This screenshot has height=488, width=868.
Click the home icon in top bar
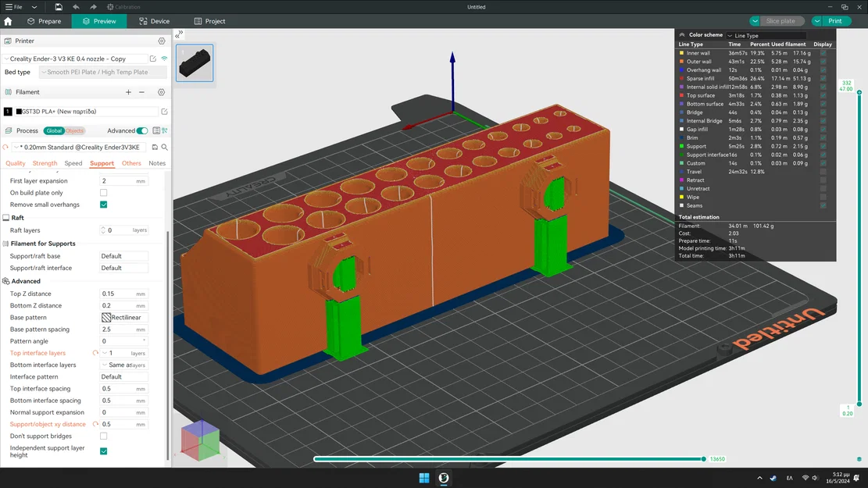tap(8, 21)
